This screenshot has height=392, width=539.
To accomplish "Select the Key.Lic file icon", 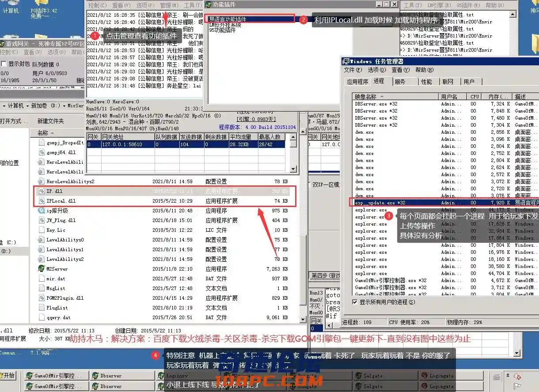I will point(42,230).
